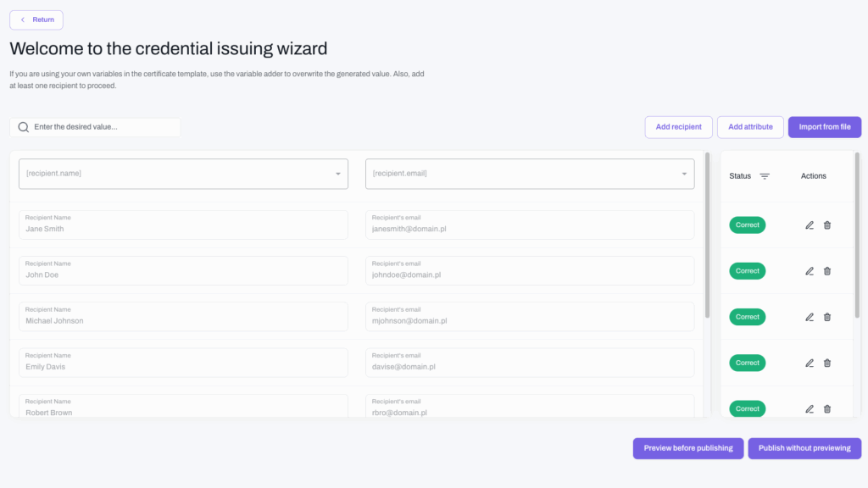The image size is (868, 488).
Task: Click Publish without previewing
Action: [x=804, y=448]
